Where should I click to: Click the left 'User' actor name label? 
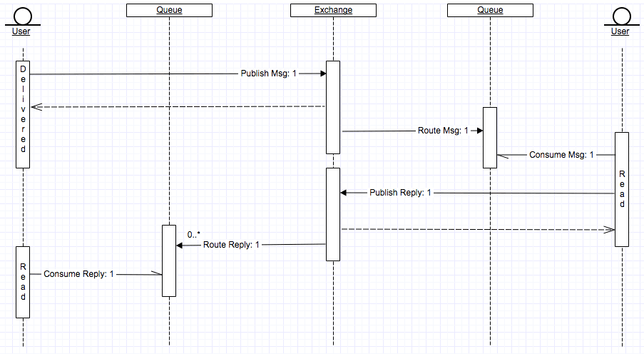point(21,31)
